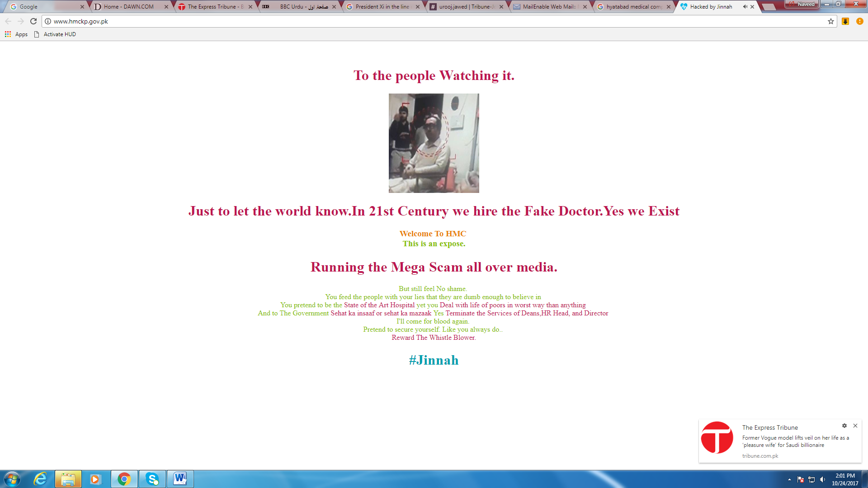Open the clock showing 2:01 PM

point(845,479)
